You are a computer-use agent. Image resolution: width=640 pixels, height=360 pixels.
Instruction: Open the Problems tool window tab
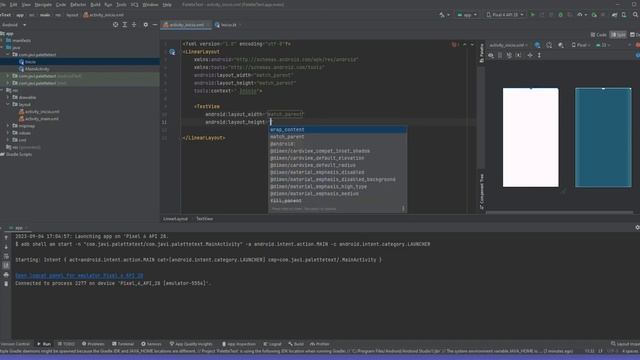(93, 344)
